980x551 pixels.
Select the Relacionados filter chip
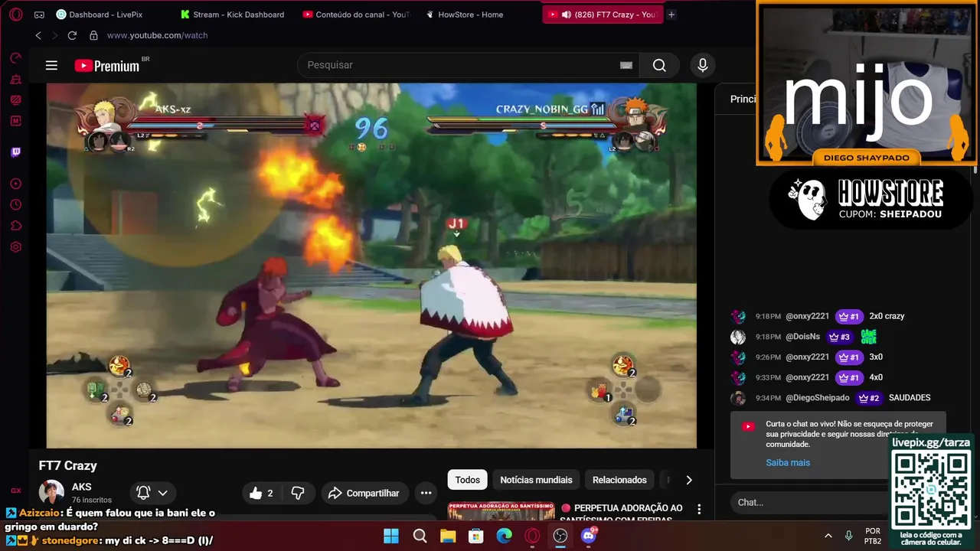click(x=619, y=480)
